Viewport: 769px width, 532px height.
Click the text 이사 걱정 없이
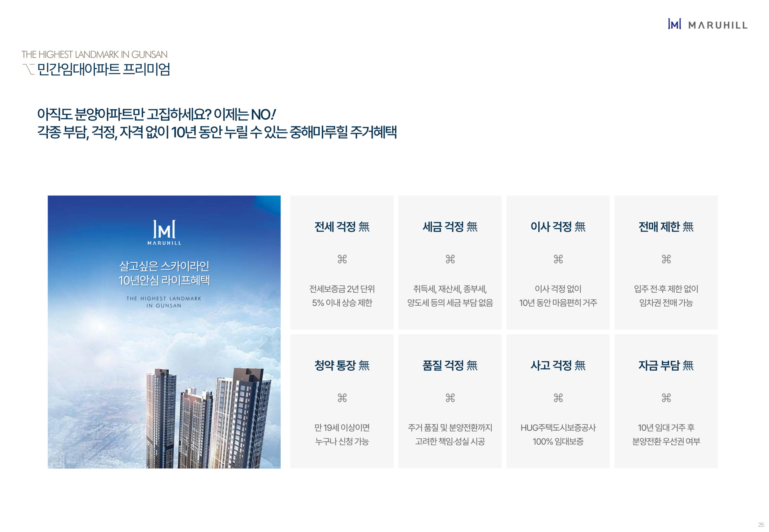tap(558, 289)
